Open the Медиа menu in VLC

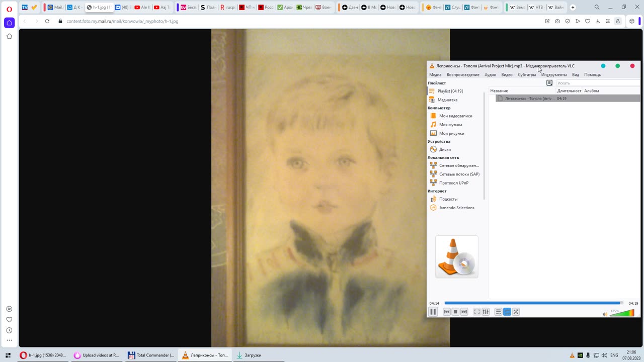tap(435, 74)
